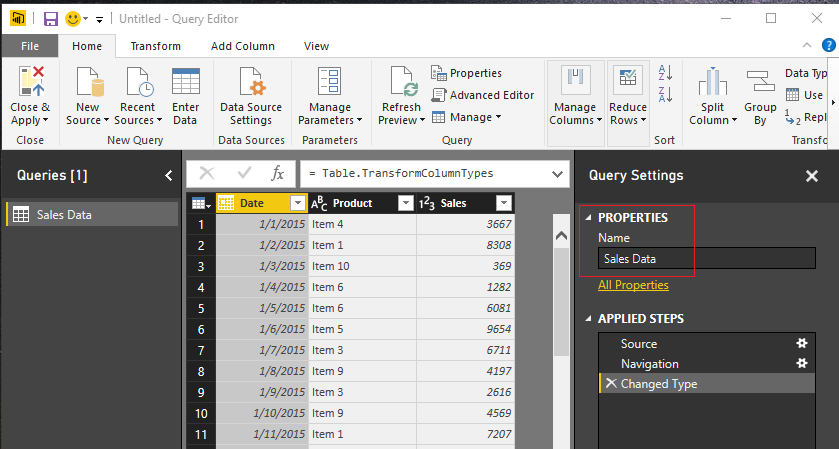Click the Product column ABC type icon
Viewport: 839px width, 449px height.
click(319, 203)
